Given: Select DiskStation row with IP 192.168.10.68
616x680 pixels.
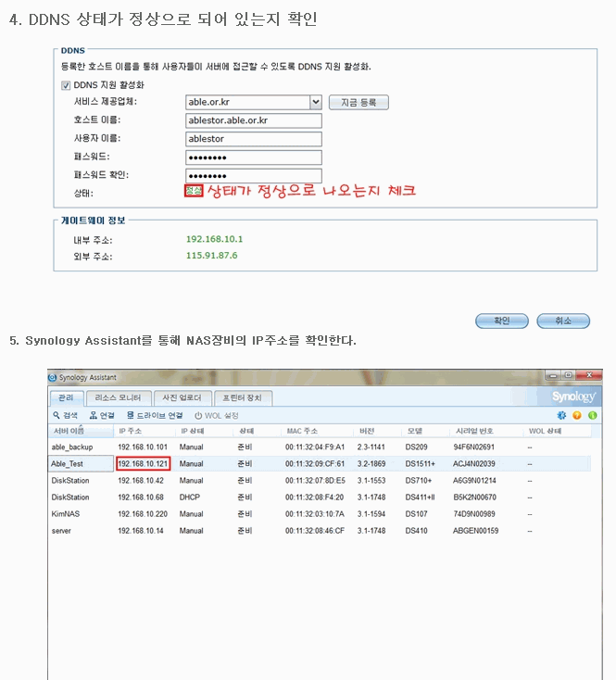Looking at the screenshot, I should point(320,497).
